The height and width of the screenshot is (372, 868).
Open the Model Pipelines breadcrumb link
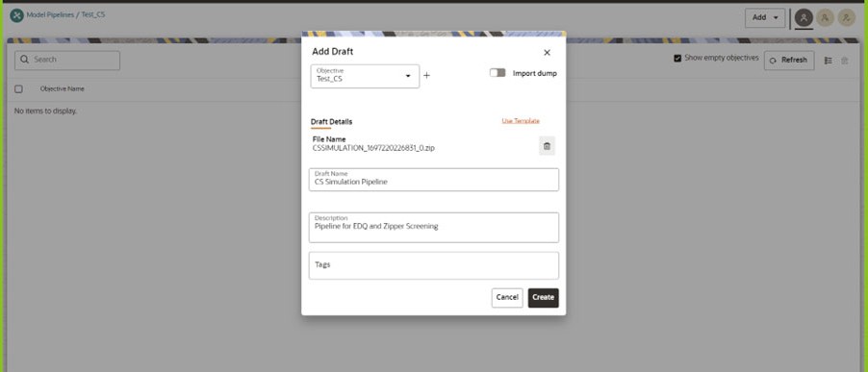[50, 15]
